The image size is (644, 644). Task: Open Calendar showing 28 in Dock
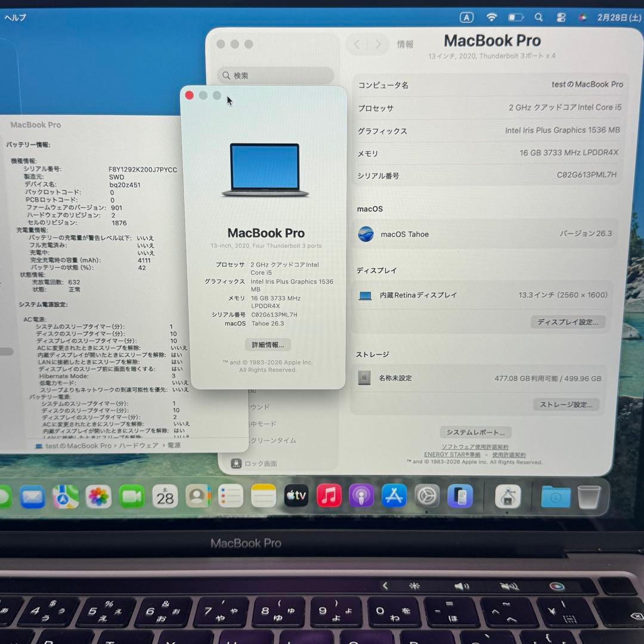coord(165,497)
